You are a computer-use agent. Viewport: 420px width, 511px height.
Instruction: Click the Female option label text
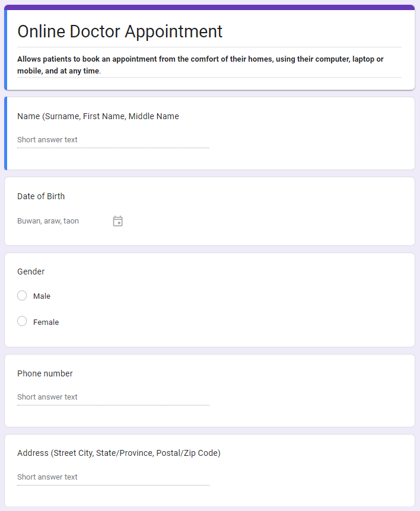pyautogui.click(x=46, y=322)
